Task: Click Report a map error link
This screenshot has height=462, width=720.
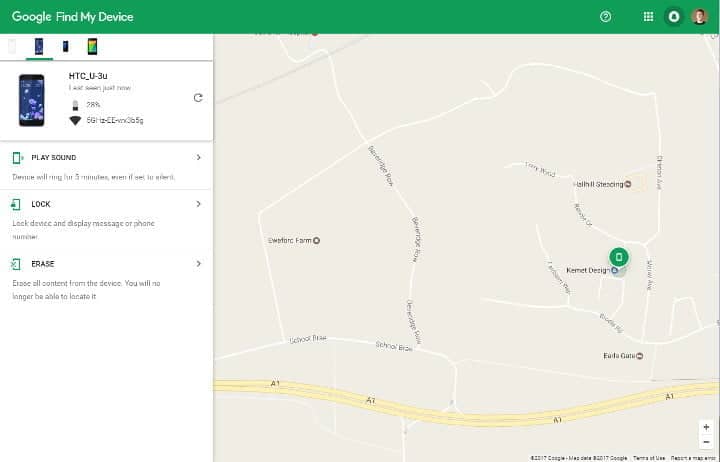Action: (x=693, y=457)
